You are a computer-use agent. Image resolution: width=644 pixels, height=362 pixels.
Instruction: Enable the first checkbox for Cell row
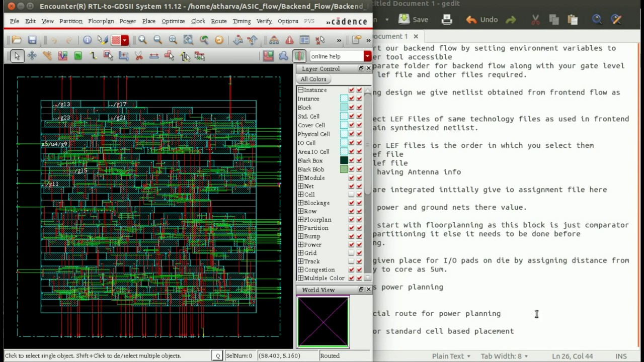[x=351, y=195]
